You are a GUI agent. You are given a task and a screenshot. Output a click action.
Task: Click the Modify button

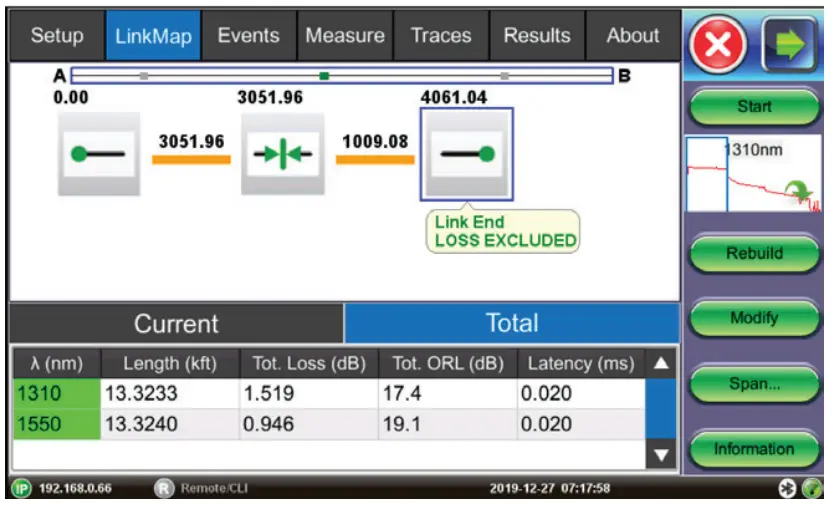click(x=754, y=318)
